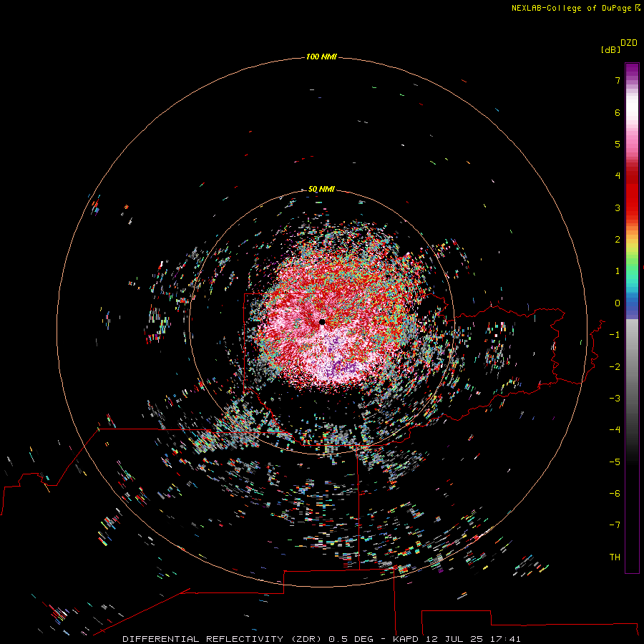644x644 pixels.
Task: Click legend value -2 on color scale
Action: tap(615, 367)
